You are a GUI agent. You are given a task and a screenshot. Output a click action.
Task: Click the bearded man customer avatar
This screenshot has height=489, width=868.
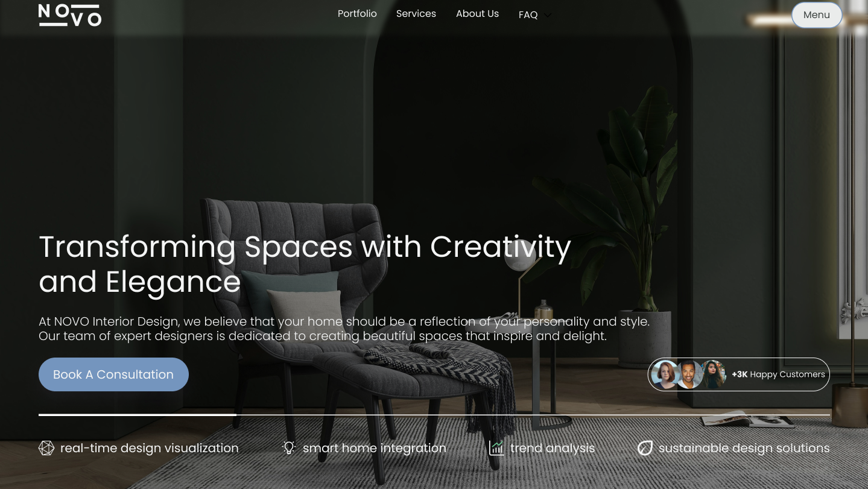click(x=689, y=374)
